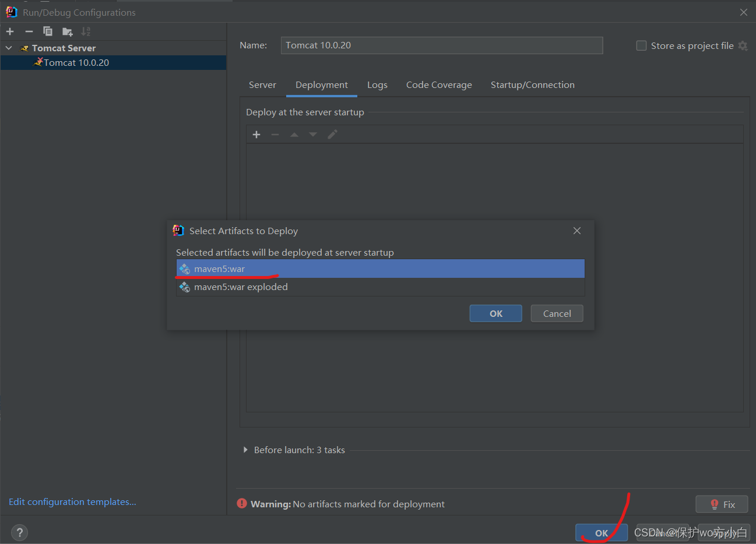Image resolution: width=756 pixels, height=544 pixels.
Task: Close the Run/Debug Configurations window
Action: coord(744,12)
